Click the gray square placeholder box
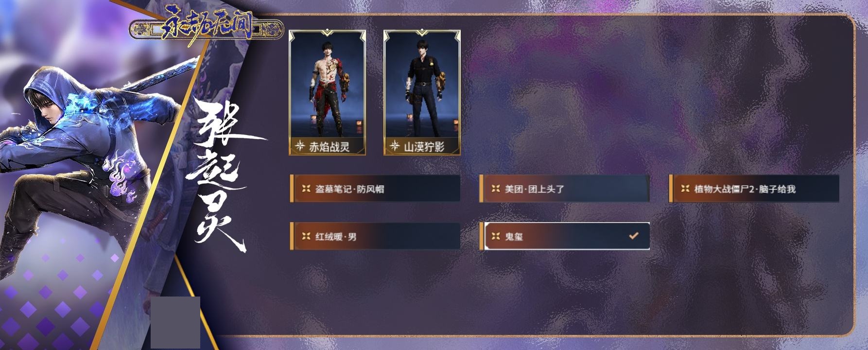The image size is (868, 350). (x=175, y=322)
